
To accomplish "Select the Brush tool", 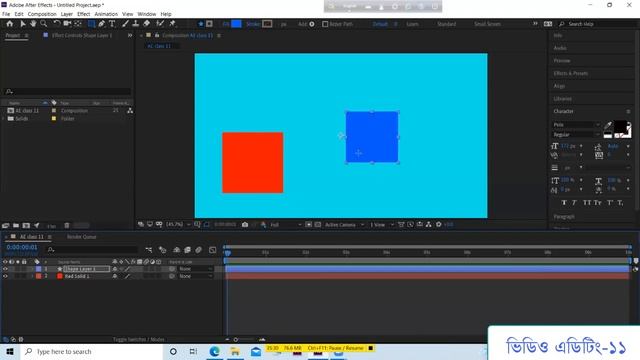I will tap(125, 24).
